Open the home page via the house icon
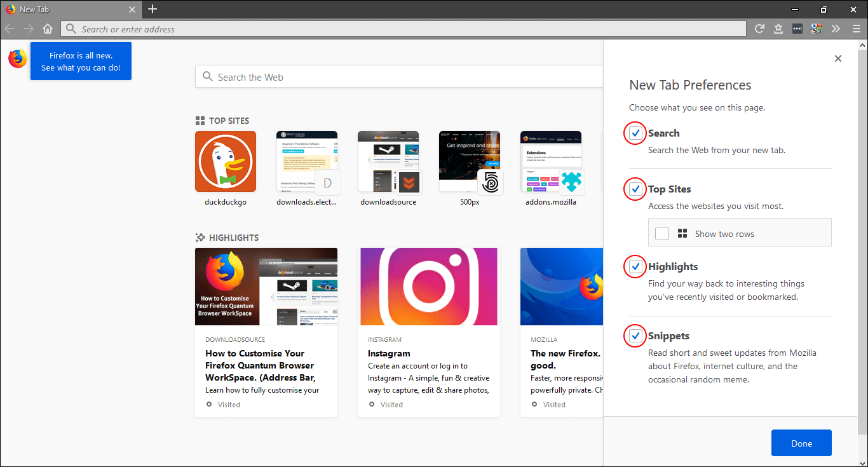 point(47,29)
